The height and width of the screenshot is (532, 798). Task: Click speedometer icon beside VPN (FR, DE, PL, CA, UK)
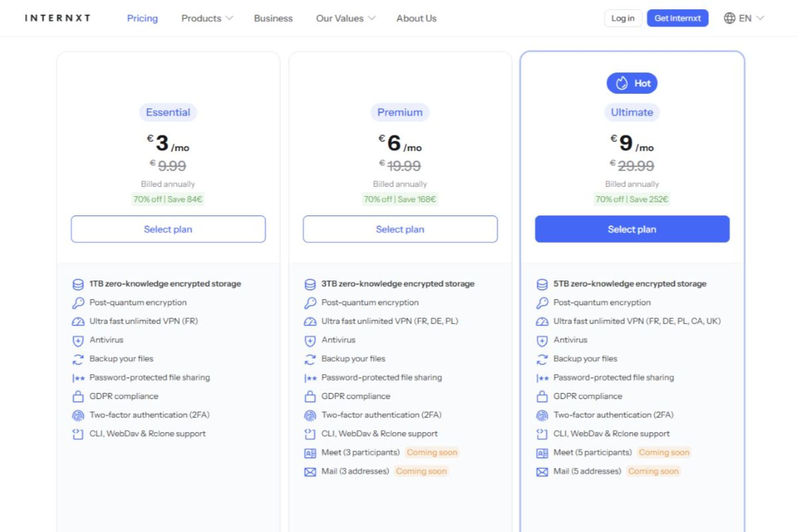click(x=542, y=322)
